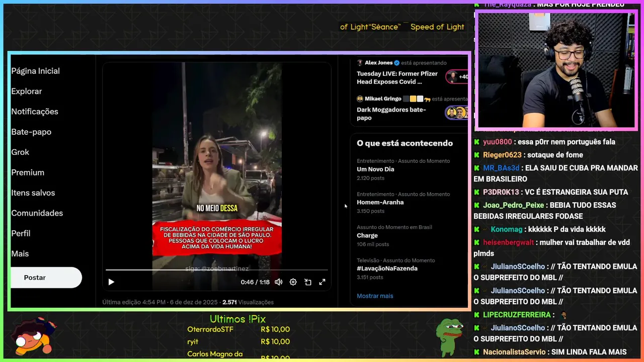Click Mikael Gringo avatar icon
Viewport: 644px width, 362px height.
(360, 99)
